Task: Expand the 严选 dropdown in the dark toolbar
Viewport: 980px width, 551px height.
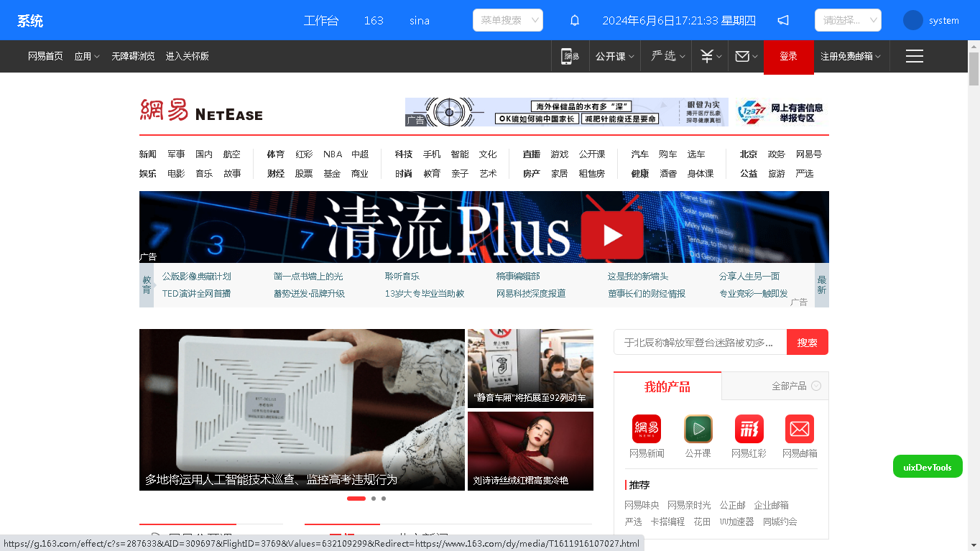Action: pos(668,56)
